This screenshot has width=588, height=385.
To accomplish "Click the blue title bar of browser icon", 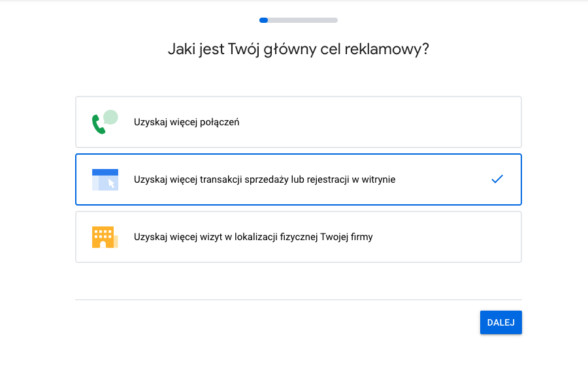I will point(105,172).
